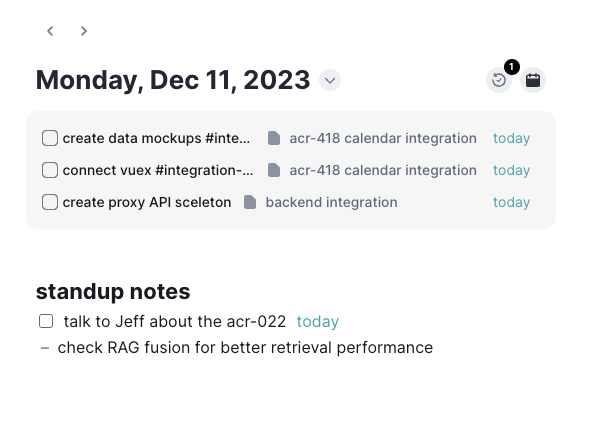Viewport: 613px width, 447px height.
Task: Open the calendar icon button
Action: point(533,80)
